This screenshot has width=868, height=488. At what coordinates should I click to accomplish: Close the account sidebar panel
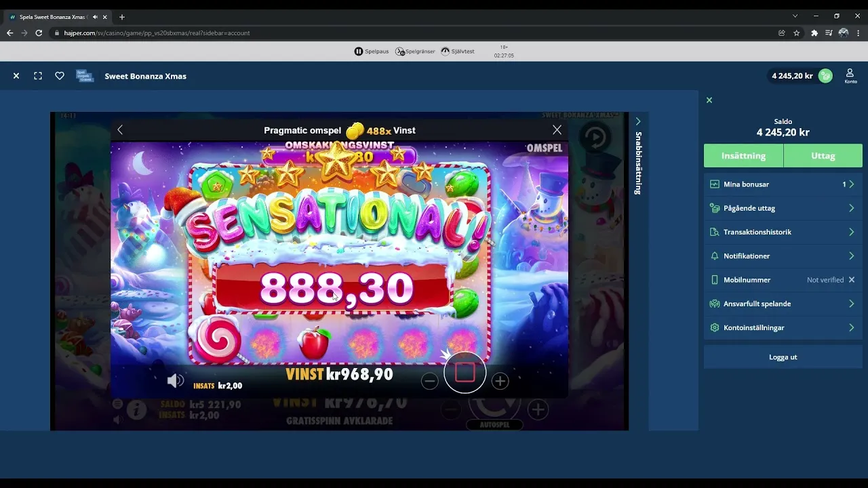click(x=709, y=100)
